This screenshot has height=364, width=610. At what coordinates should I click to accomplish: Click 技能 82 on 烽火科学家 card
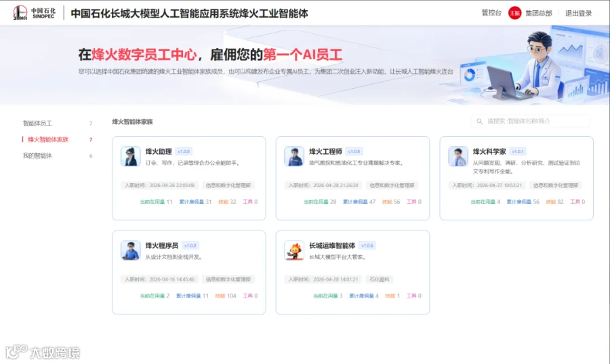554,202
